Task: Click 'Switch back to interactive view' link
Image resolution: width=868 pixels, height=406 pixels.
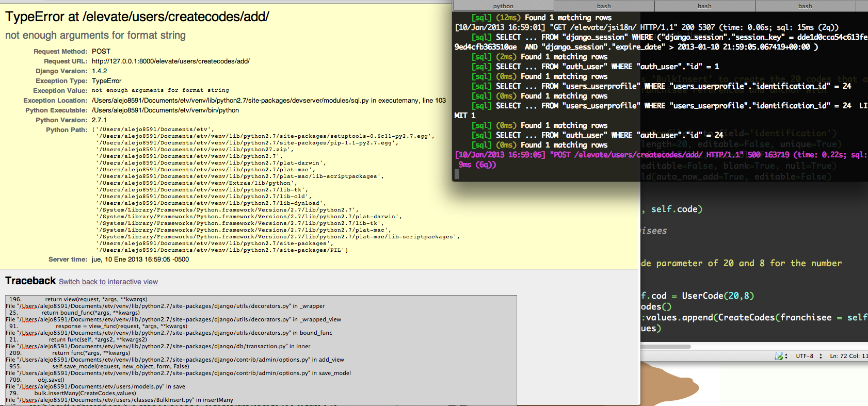Action: (x=108, y=282)
